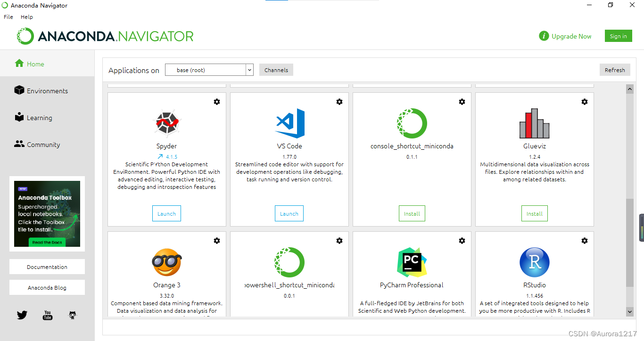Click the scrollbar down arrow
644x341 pixels.
click(630, 311)
